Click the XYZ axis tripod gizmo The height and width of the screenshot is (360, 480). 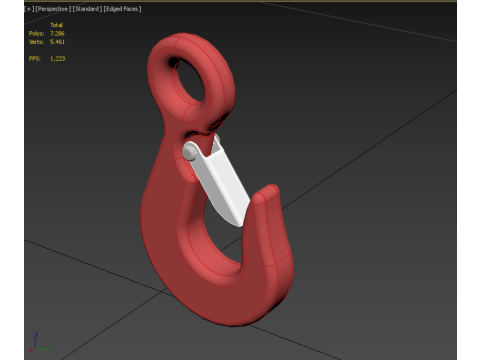(39, 343)
